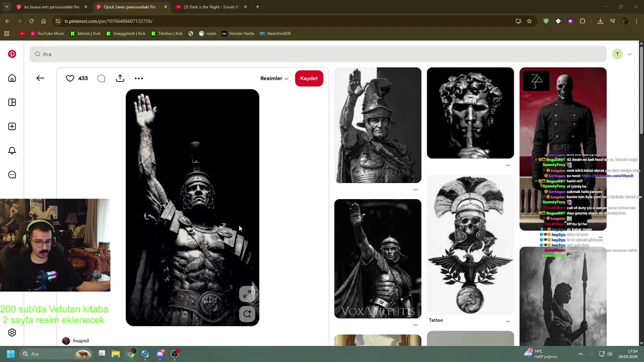644x362 pixels.
Task: Focus the Windows taskbar search box
Action: 56,354
